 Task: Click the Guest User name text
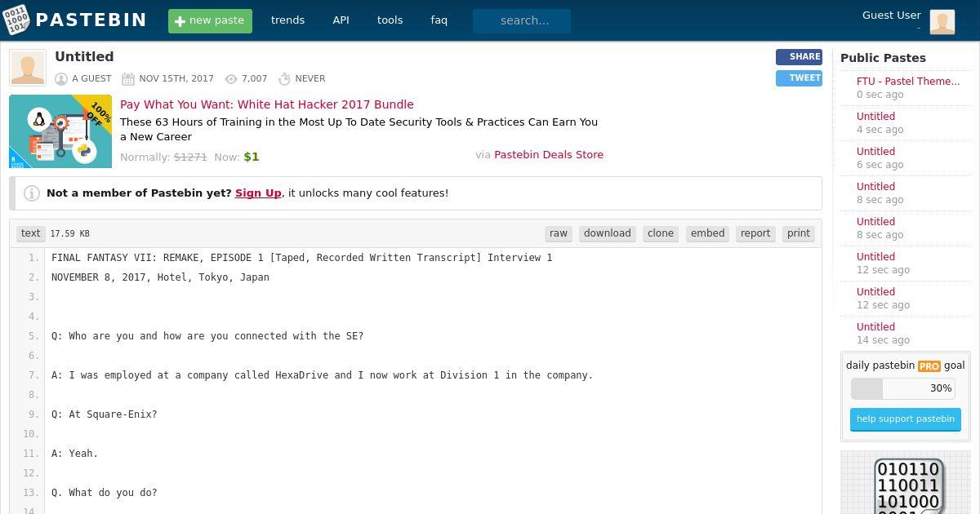(x=892, y=16)
